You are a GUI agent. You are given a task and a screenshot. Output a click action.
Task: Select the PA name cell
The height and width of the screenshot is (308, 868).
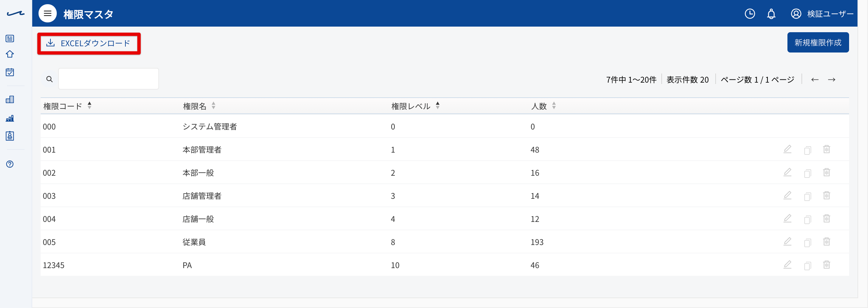(x=187, y=265)
